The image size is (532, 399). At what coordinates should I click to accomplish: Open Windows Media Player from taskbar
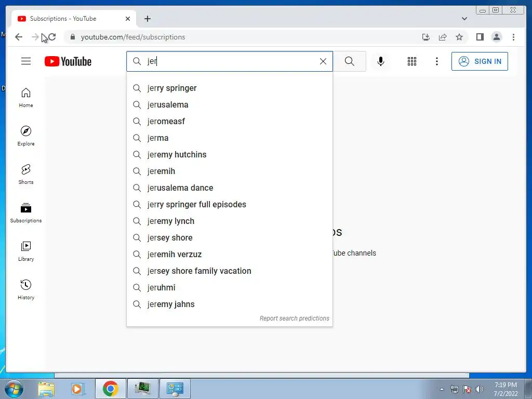(x=77, y=389)
